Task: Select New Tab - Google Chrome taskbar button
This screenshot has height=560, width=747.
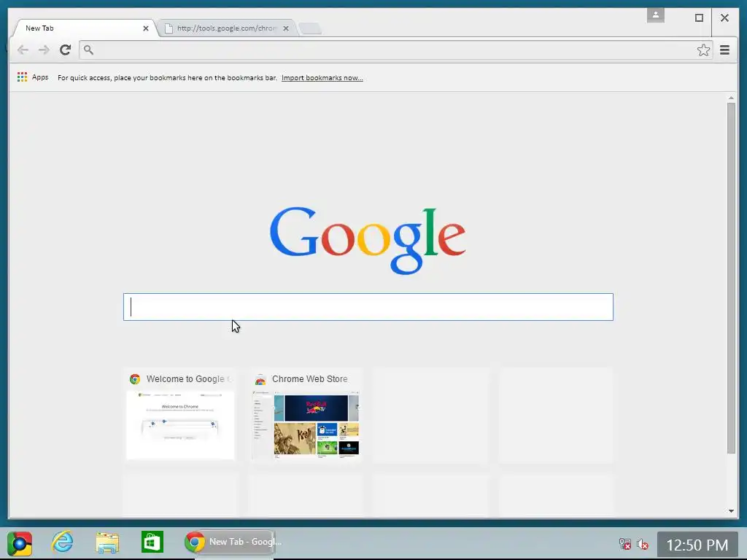Action: [x=230, y=542]
